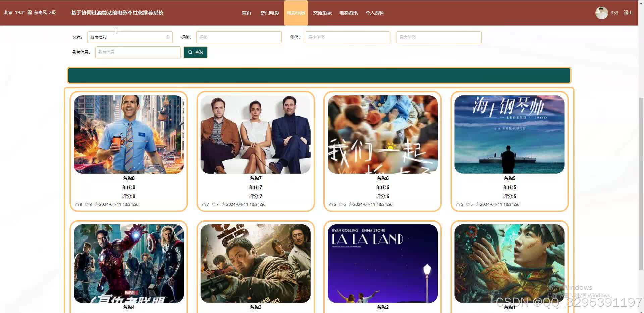644x313 pixels.
Task: Click 年代:5 text
Action: pyautogui.click(x=509, y=187)
